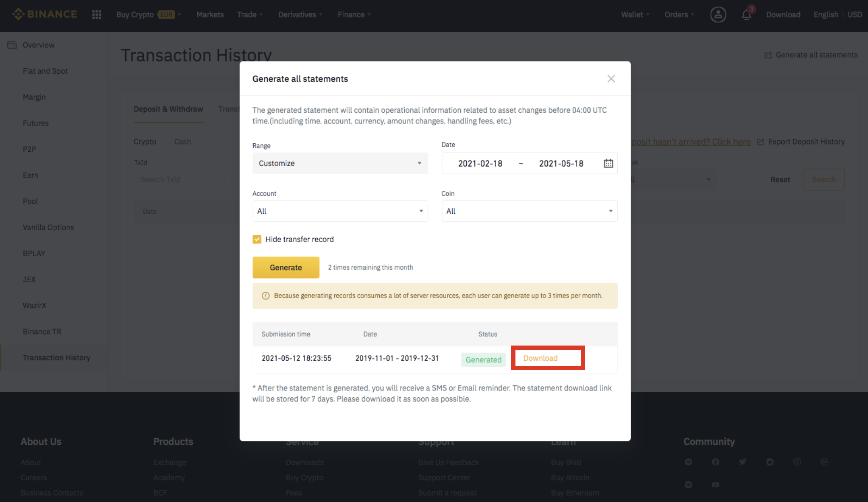The image size is (868, 502).
Task: Click the Exchange footer link
Action: [169, 462]
